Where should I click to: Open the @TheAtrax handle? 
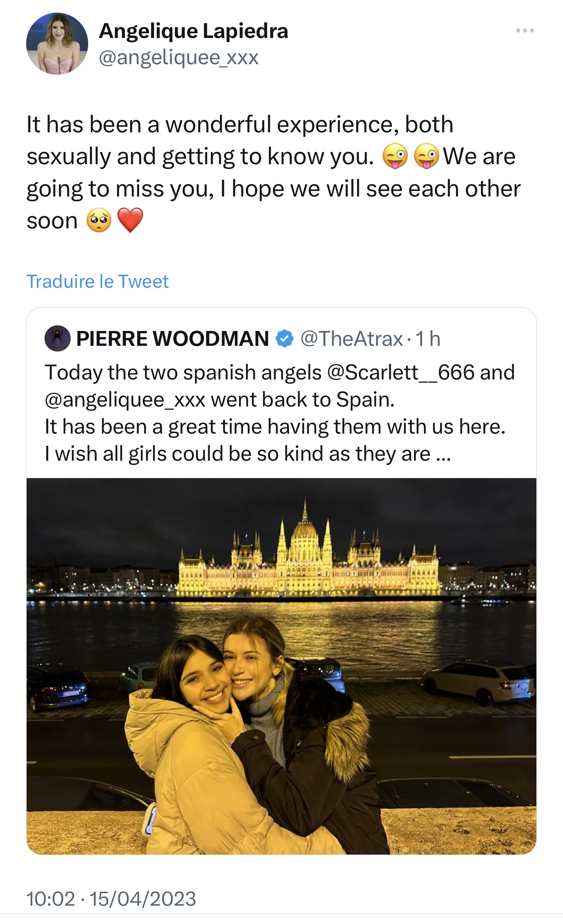click(x=351, y=338)
